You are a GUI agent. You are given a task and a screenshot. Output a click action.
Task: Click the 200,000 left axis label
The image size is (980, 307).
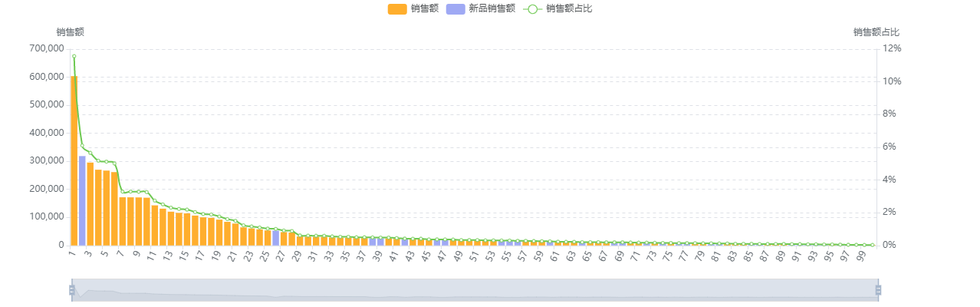[x=48, y=189]
